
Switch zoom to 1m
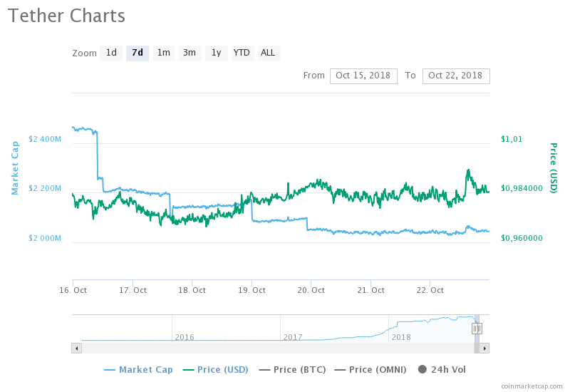point(164,53)
